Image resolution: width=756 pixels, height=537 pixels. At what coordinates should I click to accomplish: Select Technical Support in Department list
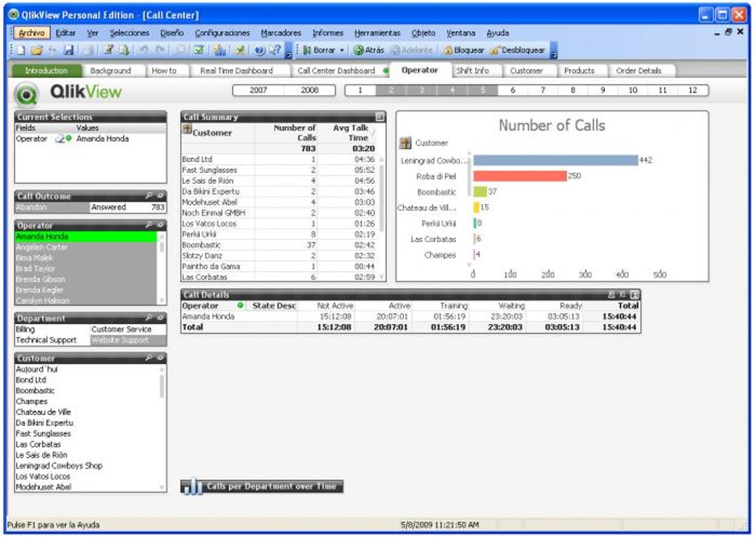click(x=53, y=340)
